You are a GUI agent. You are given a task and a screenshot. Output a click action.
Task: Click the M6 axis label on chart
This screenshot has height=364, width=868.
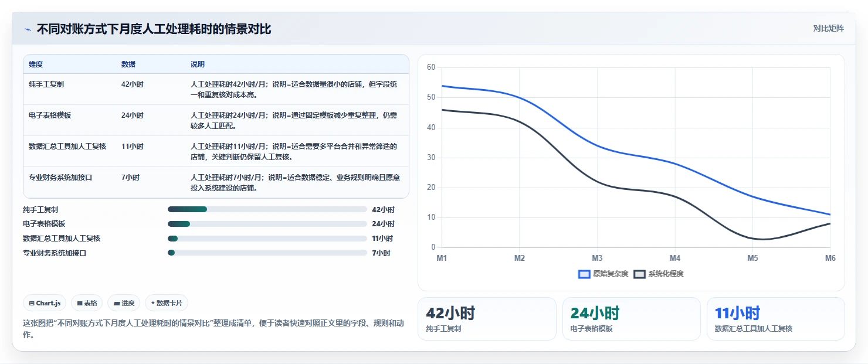pyautogui.click(x=830, y=258)
